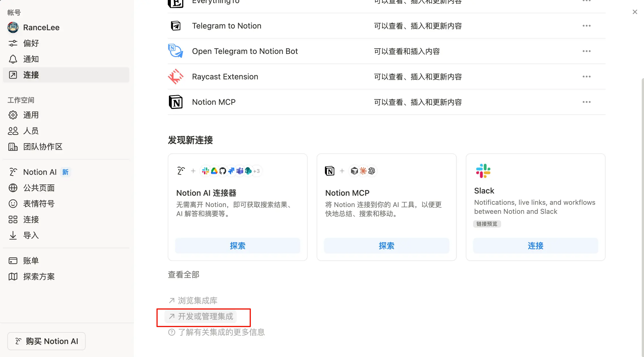The image size is (644, 357).
Task: Click the Telegram to Notion app icon
Action: click(176, 26)
